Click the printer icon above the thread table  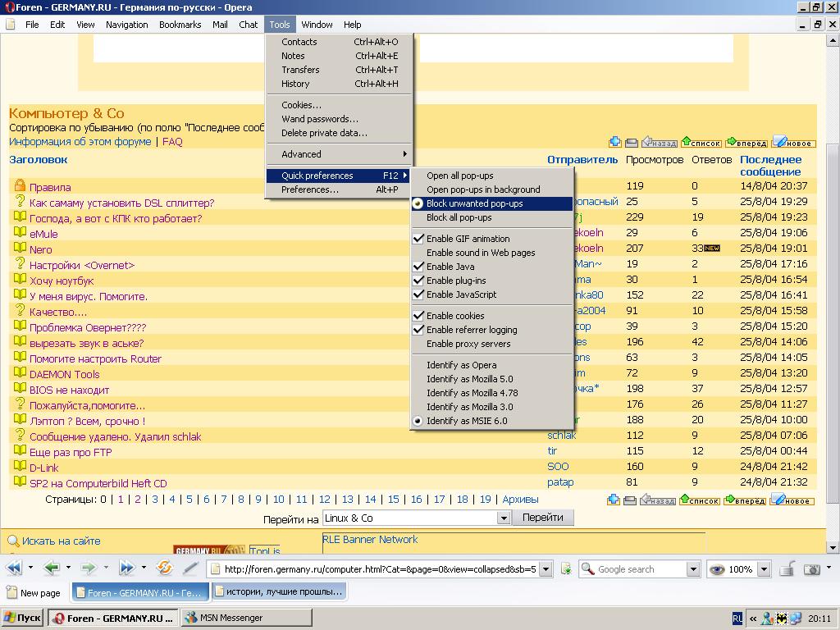pyautogui.click(x=632, y=143)
